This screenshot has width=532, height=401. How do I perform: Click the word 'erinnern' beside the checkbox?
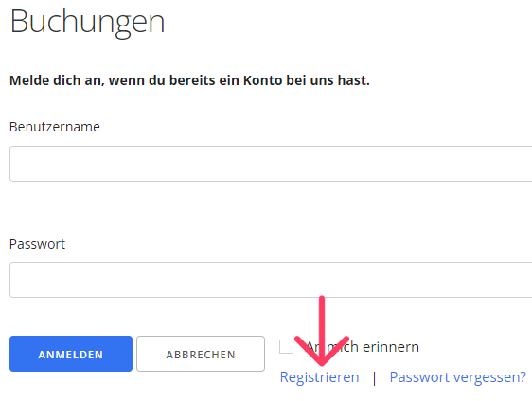point(391,347)
